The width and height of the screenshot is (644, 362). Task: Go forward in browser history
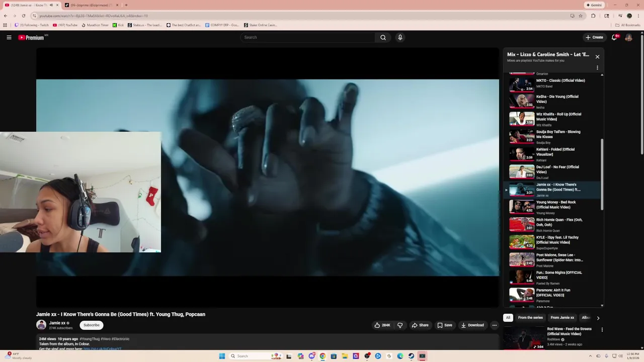click(14, 16)
